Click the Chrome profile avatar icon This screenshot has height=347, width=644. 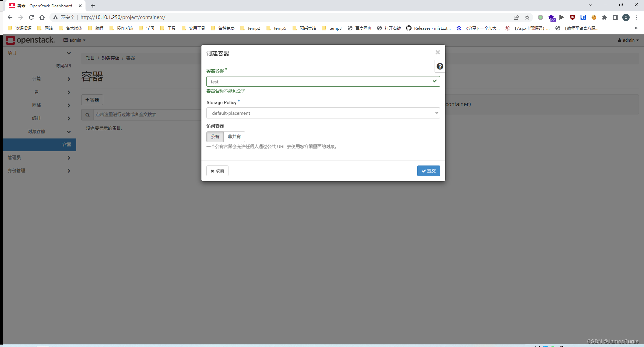pos(626,17)
